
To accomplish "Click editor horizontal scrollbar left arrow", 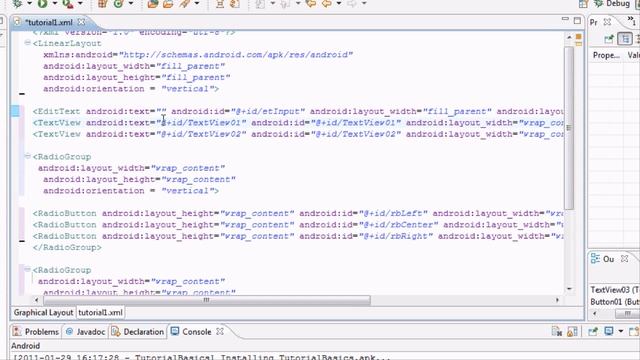I will [x=37, y=300].
